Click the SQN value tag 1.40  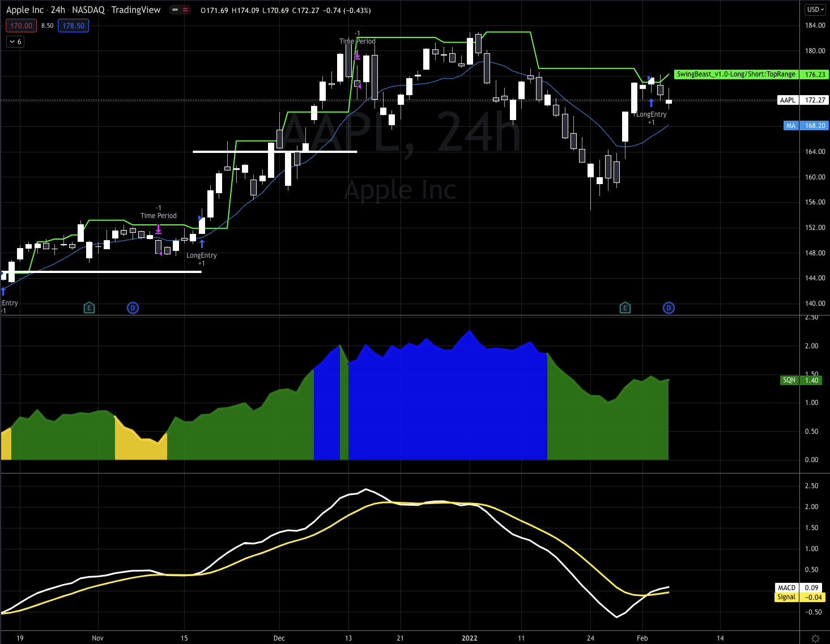(x=812, y=380)
